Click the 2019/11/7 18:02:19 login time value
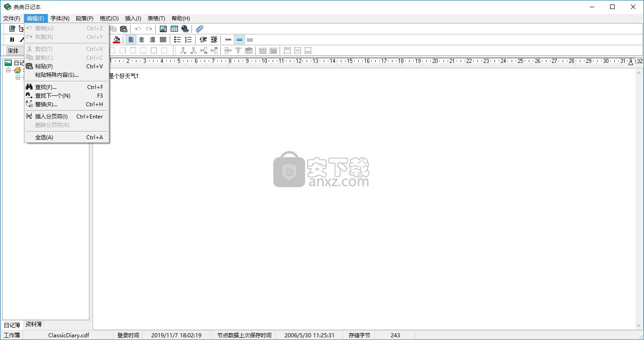644x340 pixels. [176, 335]
